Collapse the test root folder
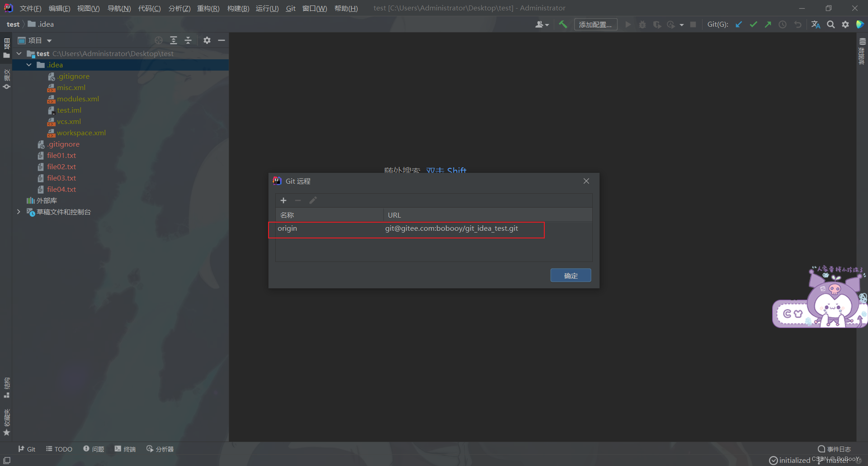This screenshot has height=466, width=868. [x=19, y=53]
